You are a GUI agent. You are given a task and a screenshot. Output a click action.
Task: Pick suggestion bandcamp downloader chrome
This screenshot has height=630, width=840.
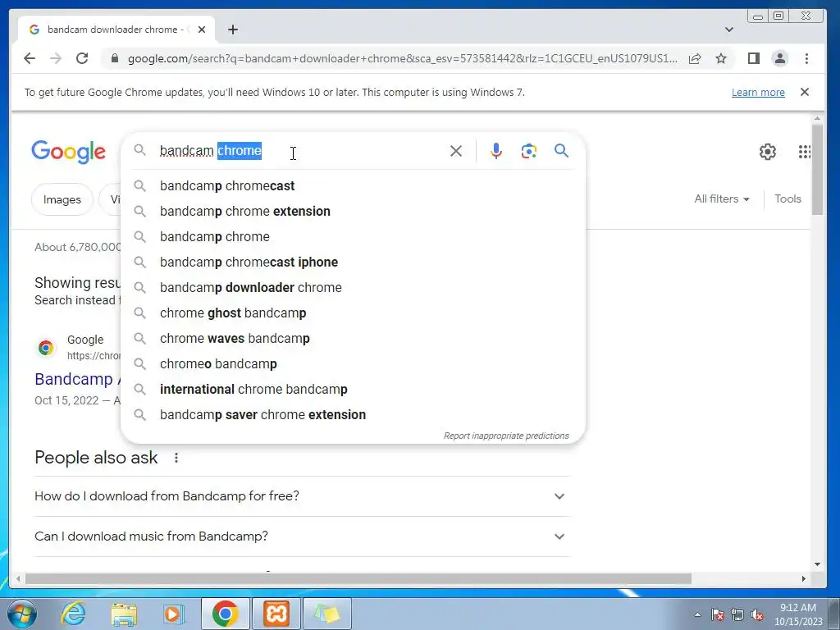[353, 288]
